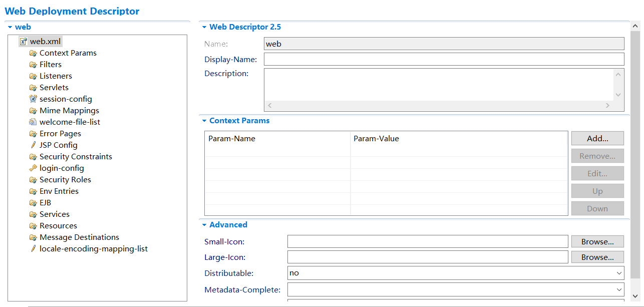This screenshot has height=307, width=644.
Task: Click the Services folder icon
Action: coord(33,214)
